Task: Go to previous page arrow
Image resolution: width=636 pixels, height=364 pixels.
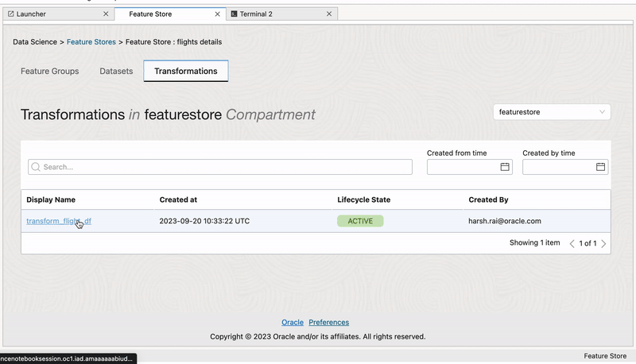Action: 572,244
